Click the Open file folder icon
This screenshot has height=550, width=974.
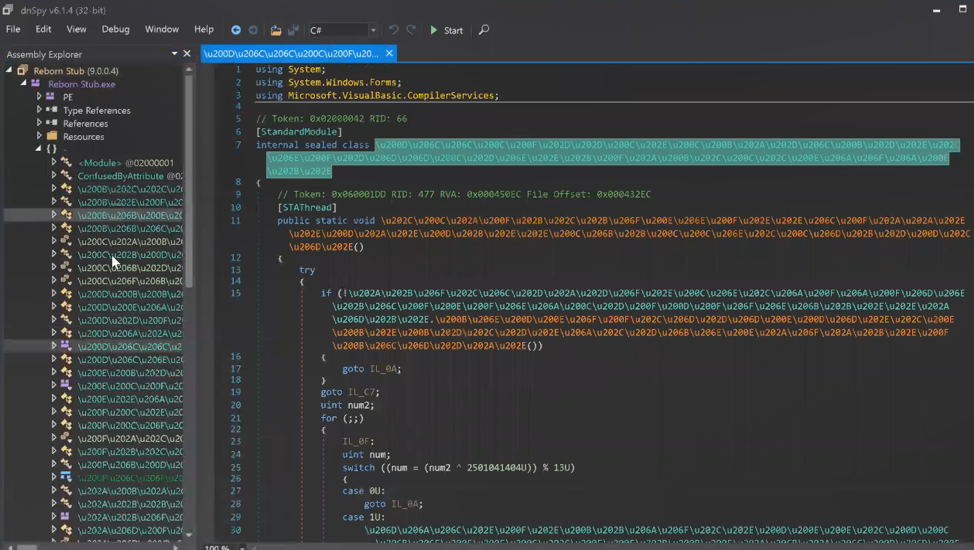click(276, 30)
